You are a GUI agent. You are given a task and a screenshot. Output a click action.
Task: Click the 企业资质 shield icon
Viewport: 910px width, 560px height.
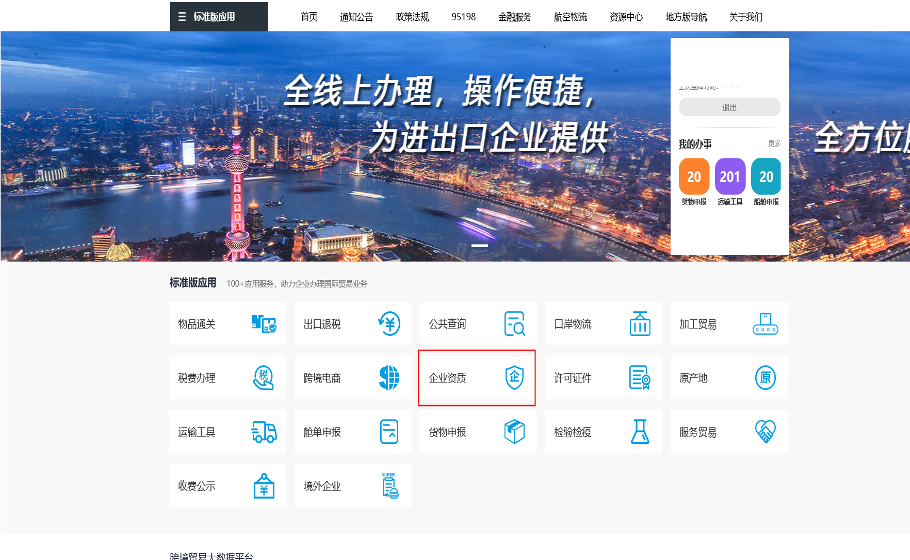pos(514,378)
